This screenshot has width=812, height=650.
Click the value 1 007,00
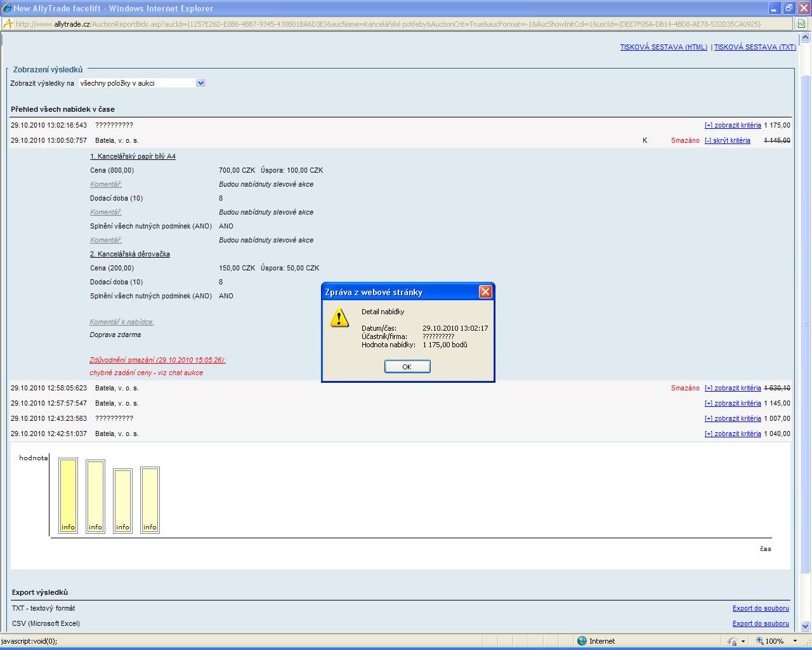click(777, 419)
